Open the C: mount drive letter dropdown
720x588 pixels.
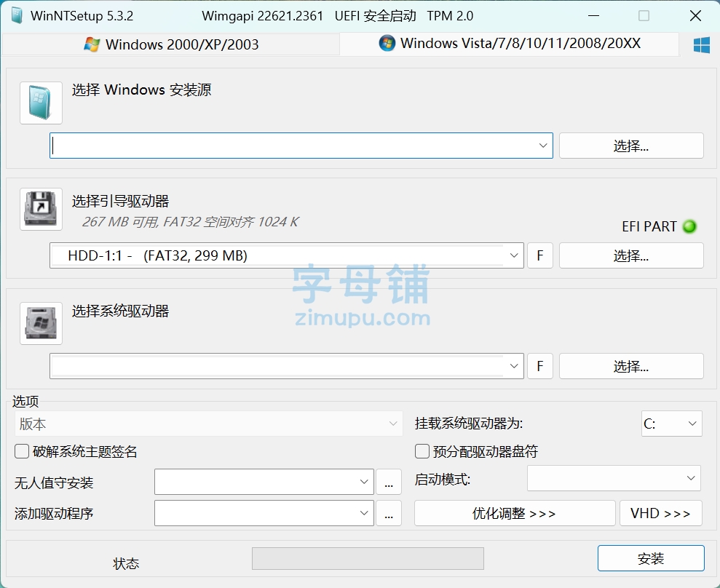pos(671,424)
